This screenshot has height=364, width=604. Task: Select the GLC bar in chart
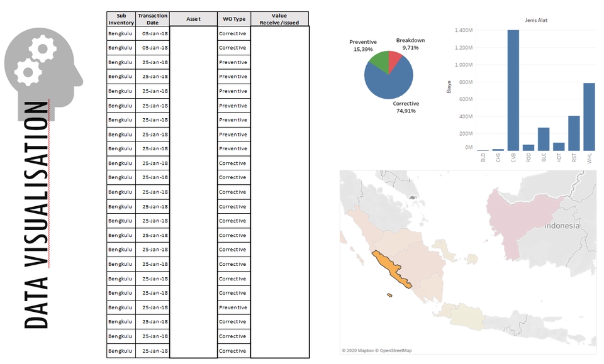tap(544, 139)
